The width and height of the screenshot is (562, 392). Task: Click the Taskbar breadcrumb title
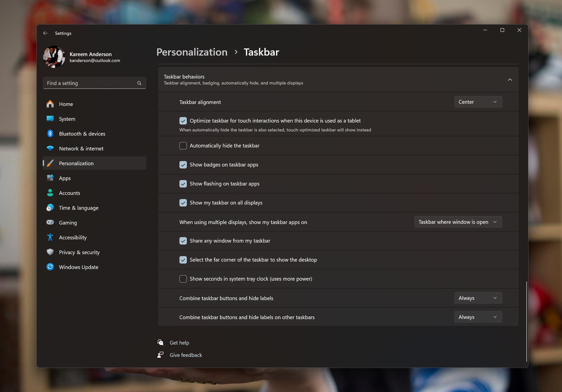pyautogui.click(x=261, y=52)
